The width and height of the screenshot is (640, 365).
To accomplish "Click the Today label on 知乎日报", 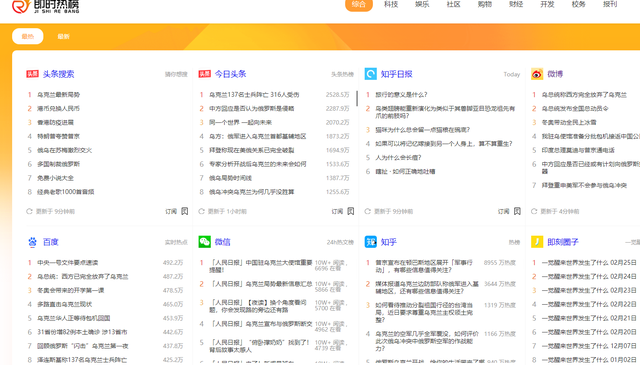I will click(512, 74).
